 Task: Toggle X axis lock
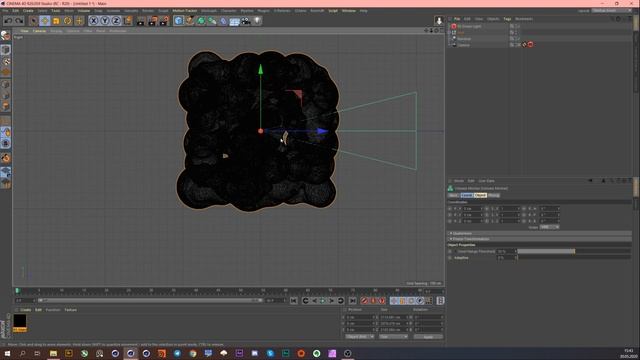pyautogui.click(x=93, y=20)
